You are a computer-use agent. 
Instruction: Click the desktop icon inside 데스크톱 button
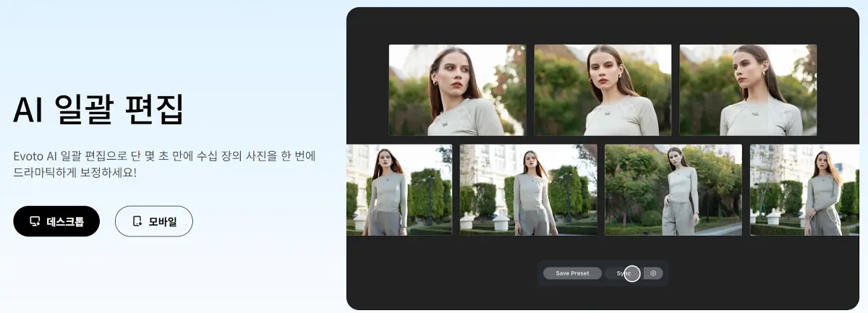pos(35,221)
